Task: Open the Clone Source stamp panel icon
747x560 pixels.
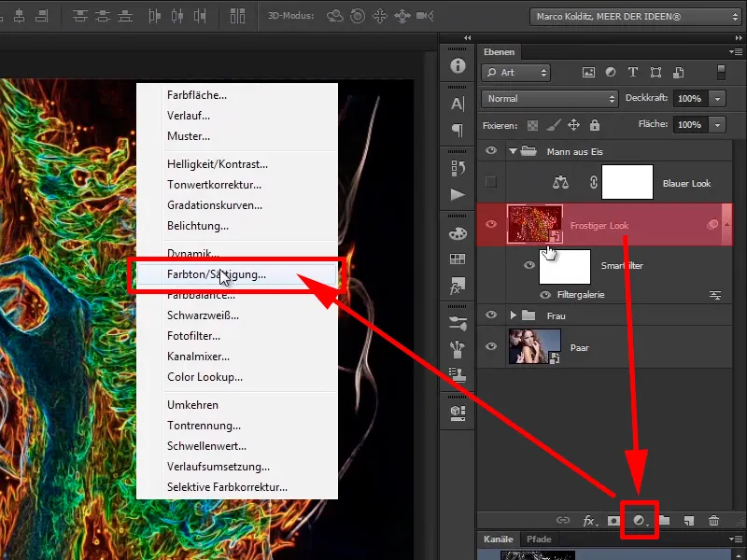Action: (x=458, y=375)
